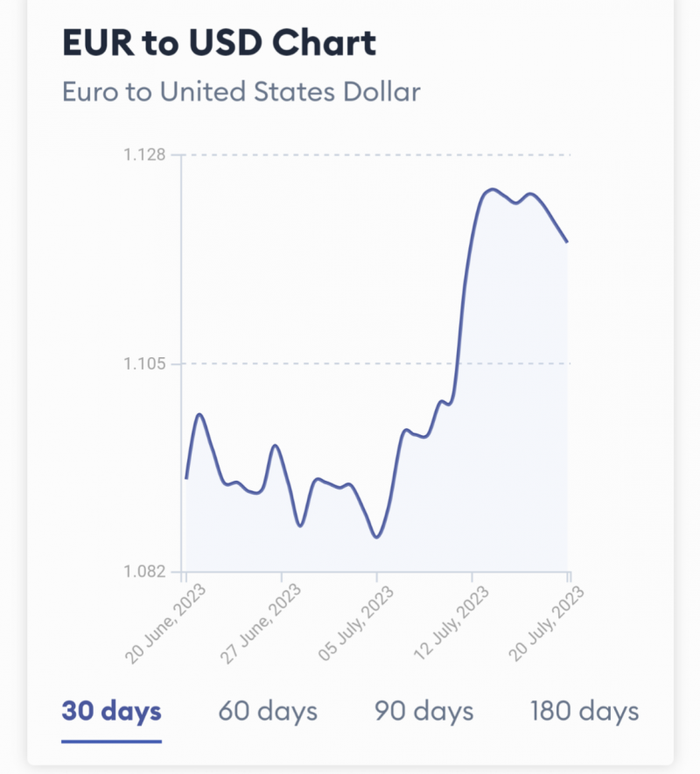This screenshot has height=774, width=700.
Task: Select the 30 days tab
Action: [x=111, y=711]
